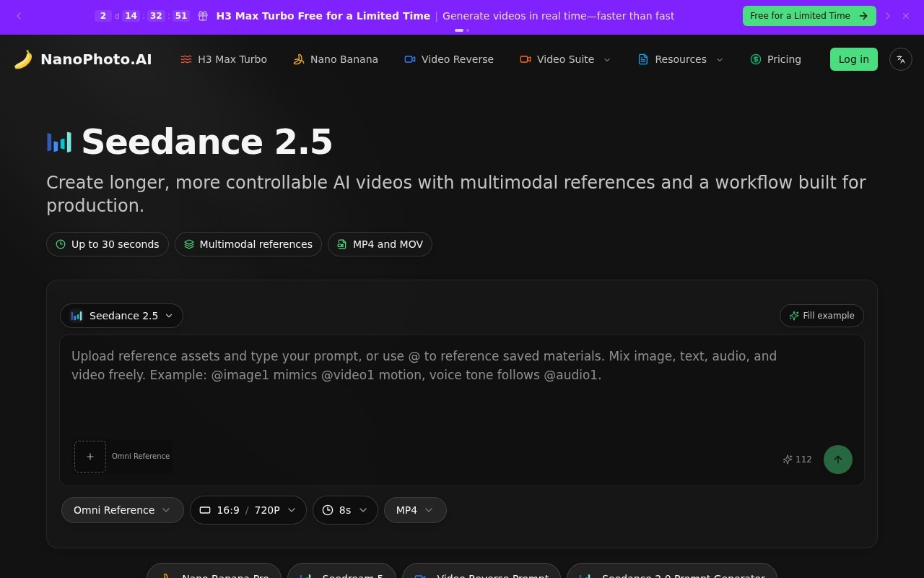Go to previous banner announcement arrow
This screenshot has height=578, width=924.
point(19,16)
